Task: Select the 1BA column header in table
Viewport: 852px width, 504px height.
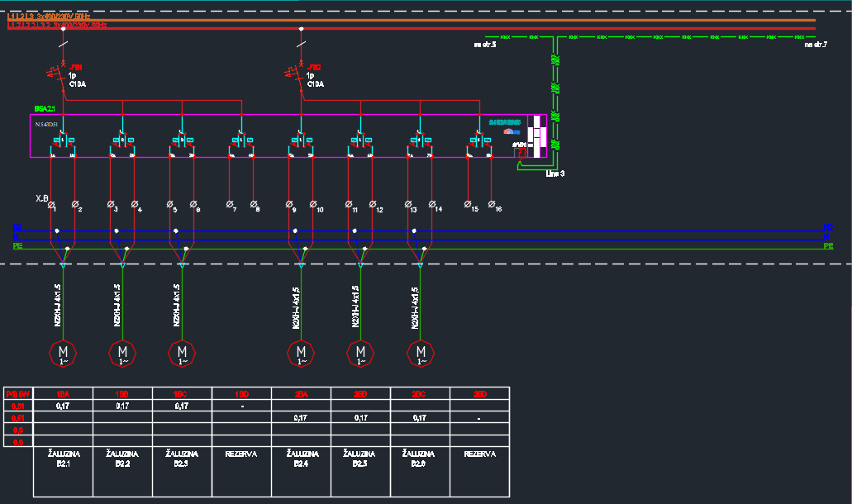Action: point(63,394)
